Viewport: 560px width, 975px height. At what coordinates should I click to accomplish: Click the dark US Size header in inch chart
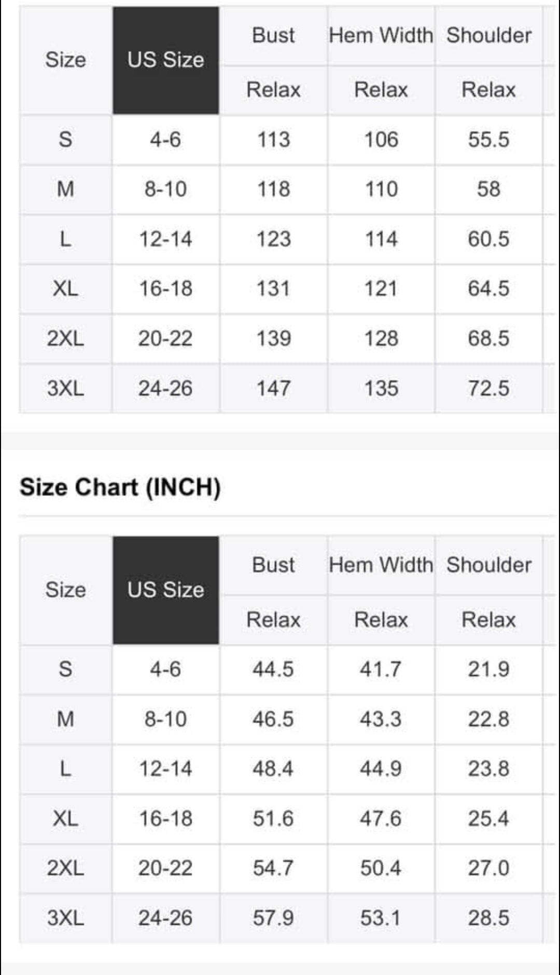166,590
